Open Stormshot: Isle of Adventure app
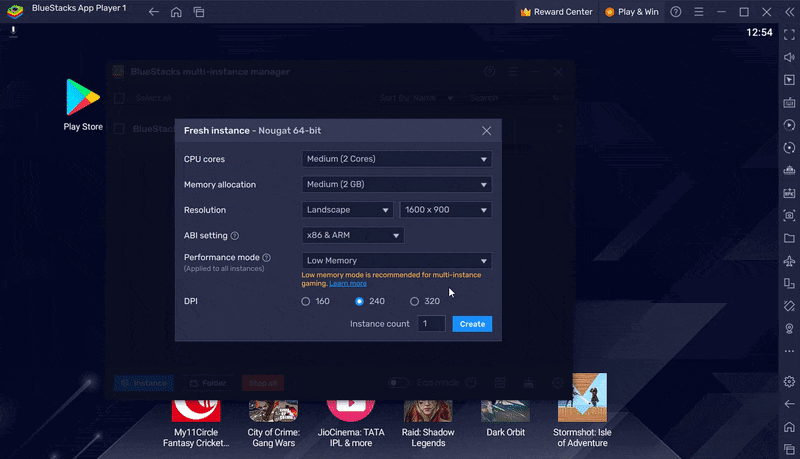Viewport: 800px width, 459px height. tap(582, 411)
